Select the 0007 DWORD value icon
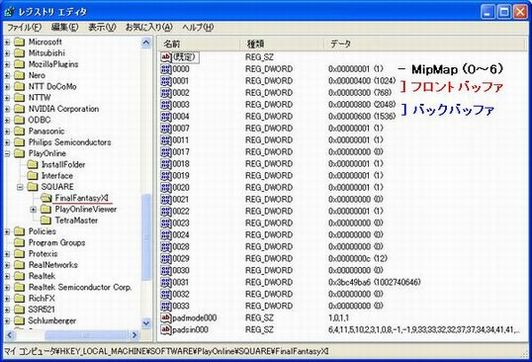 click(166, 128)
